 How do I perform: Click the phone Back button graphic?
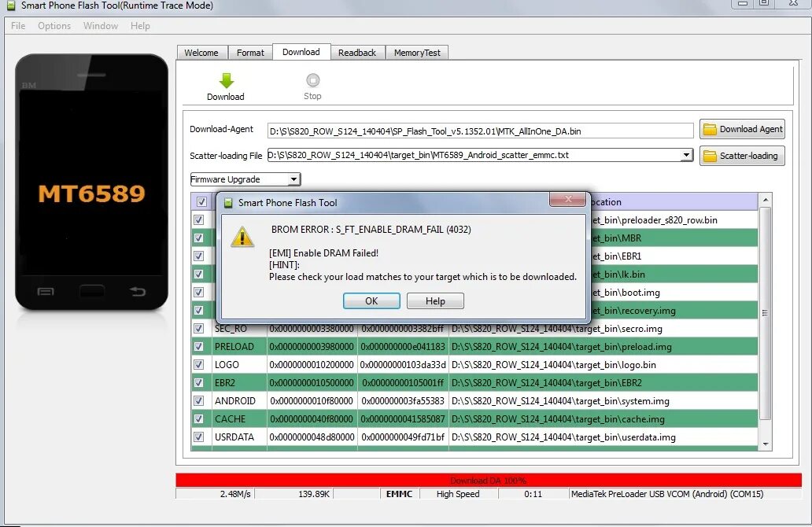click(138, 292)
